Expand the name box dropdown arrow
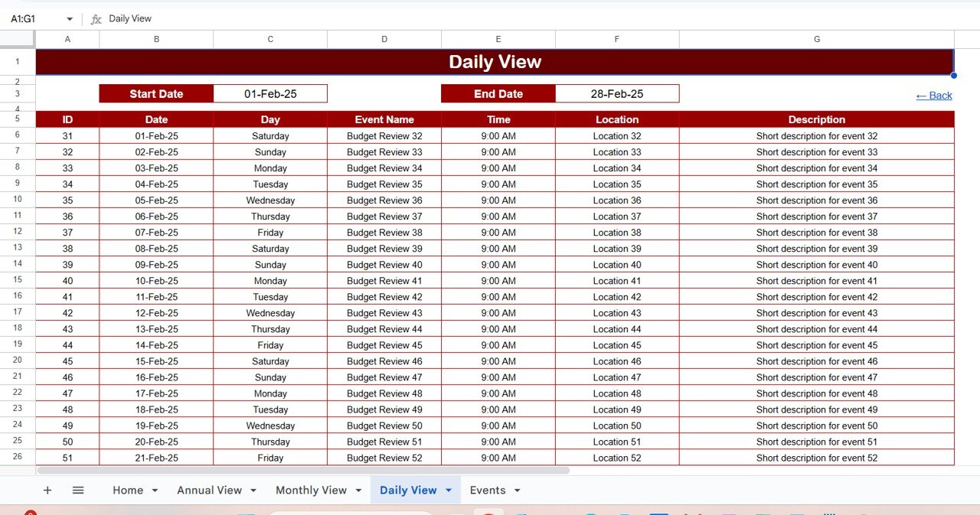Screen dimensions: 980x515 pos(70,18)
